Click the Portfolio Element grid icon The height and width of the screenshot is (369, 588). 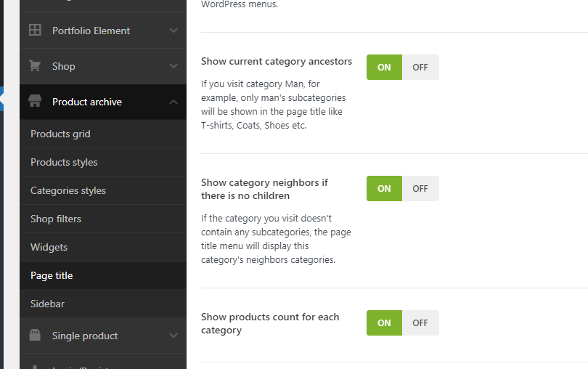[x=34, y=31]
